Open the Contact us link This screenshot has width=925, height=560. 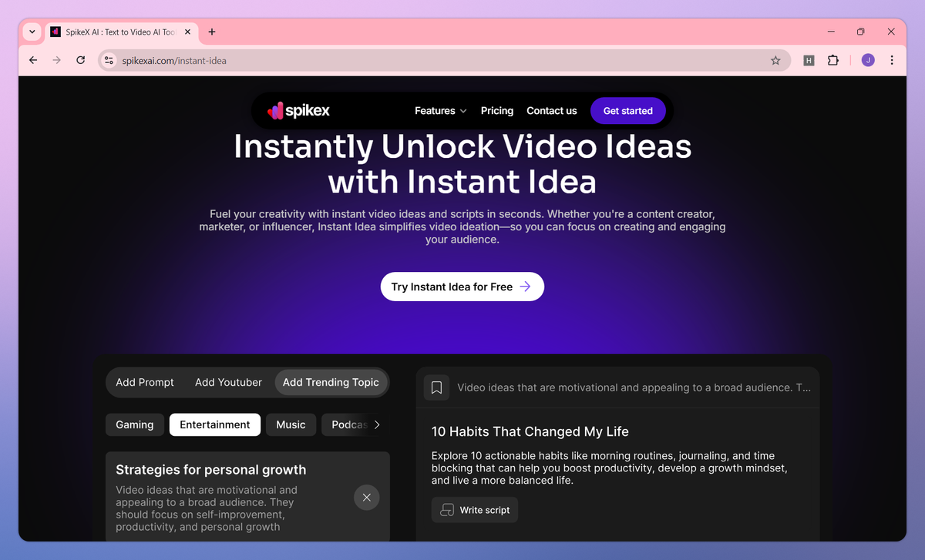tap(552, 111)
